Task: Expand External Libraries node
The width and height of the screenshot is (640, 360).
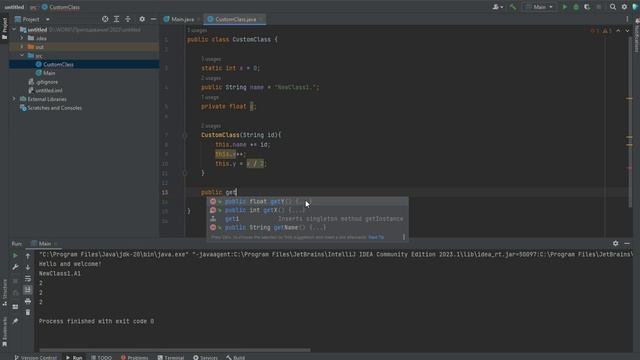Action: [x=14, y=99]
